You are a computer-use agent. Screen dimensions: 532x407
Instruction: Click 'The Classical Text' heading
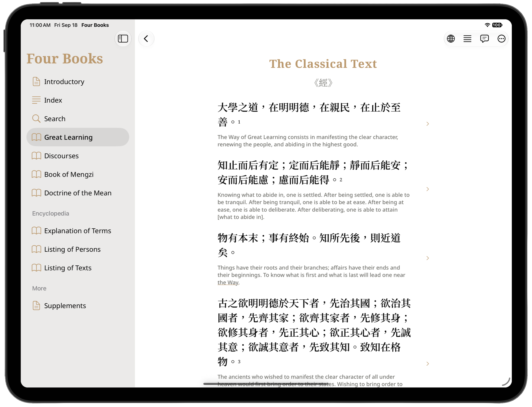click(323, 64)
